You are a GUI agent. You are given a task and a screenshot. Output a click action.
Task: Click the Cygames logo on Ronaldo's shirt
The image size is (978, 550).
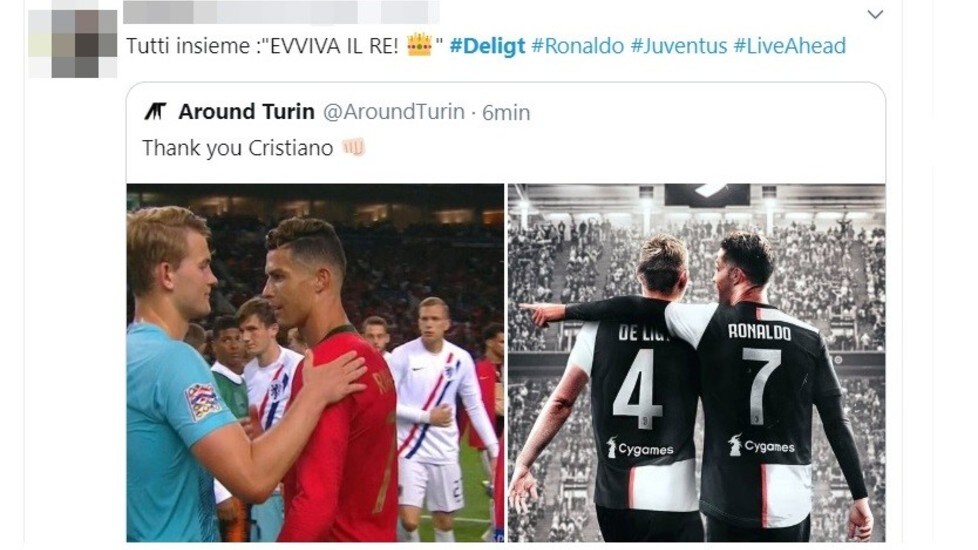(x=761, y=445)
